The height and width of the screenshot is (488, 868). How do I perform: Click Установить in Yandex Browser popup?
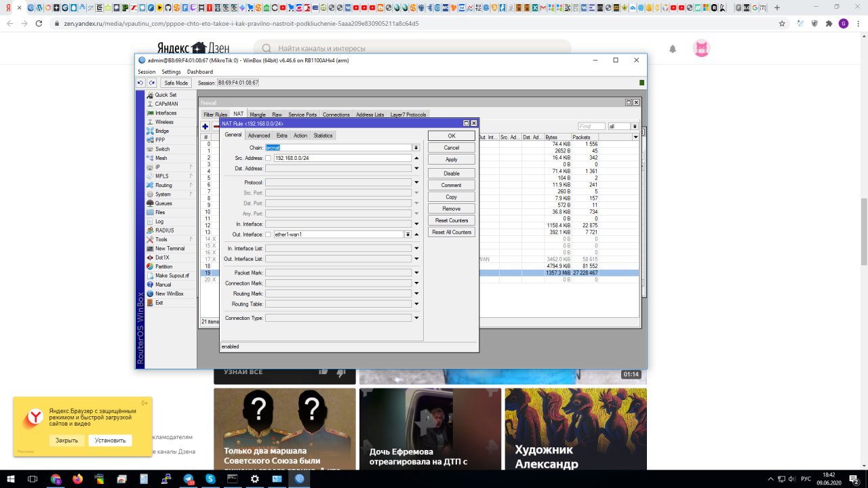pyautogui.click(x=111, y=441)
